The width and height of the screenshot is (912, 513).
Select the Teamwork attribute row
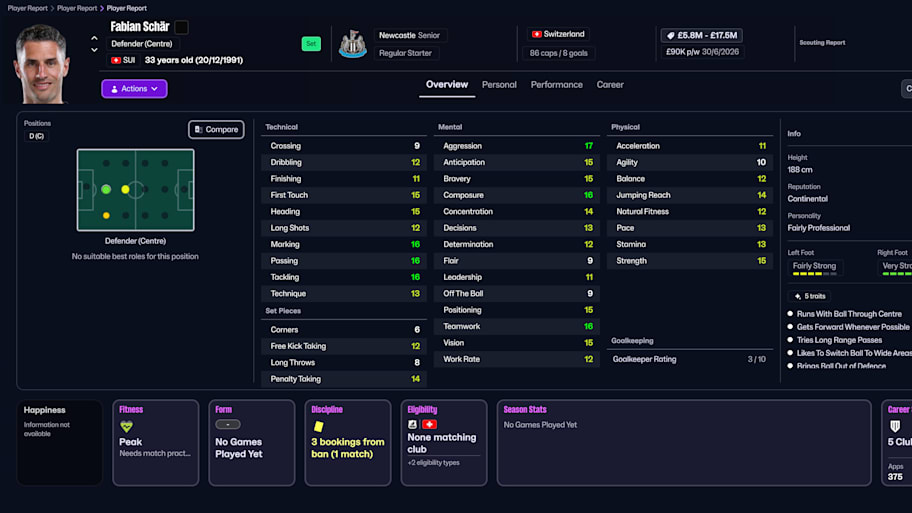[516, 326]
